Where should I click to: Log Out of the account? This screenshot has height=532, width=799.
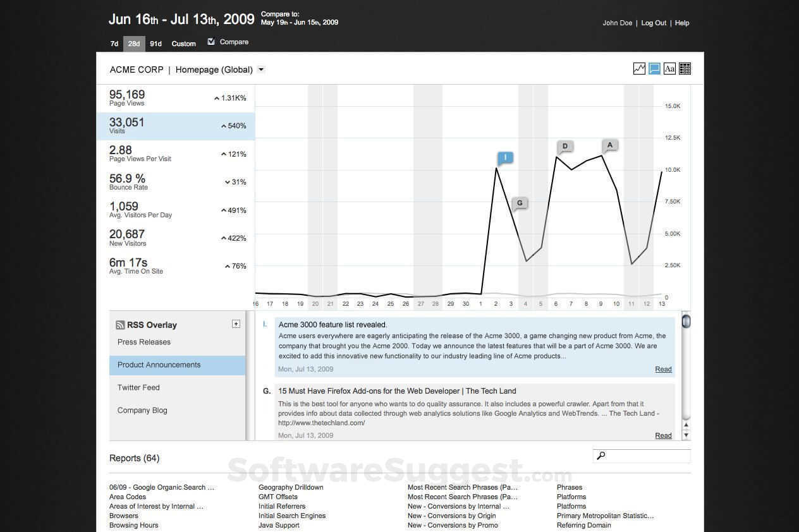click(x=653, y=23)
